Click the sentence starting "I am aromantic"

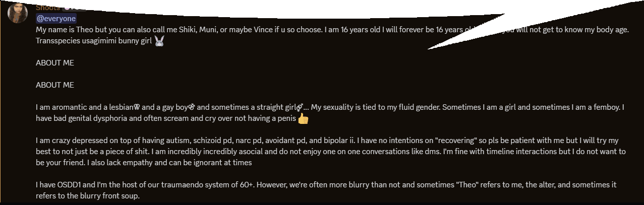point(330,107)
